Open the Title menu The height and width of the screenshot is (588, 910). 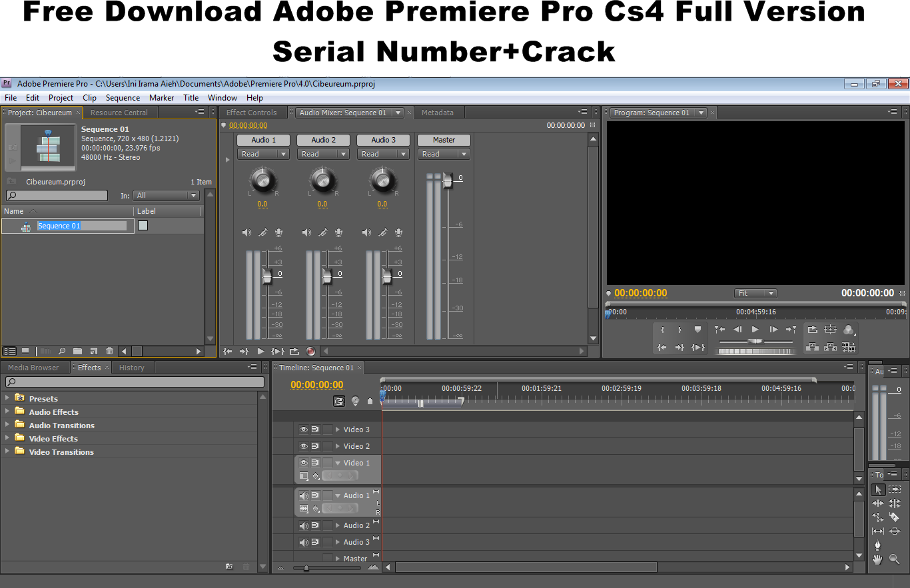[x=191, y=97]
